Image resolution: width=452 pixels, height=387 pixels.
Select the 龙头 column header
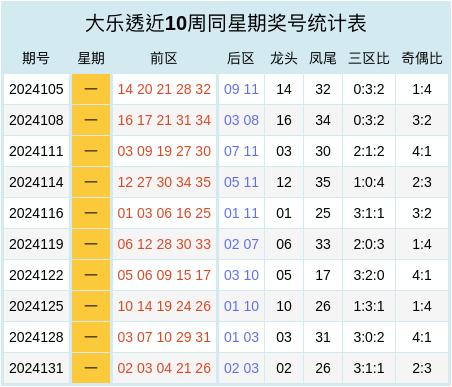[284, 58]
